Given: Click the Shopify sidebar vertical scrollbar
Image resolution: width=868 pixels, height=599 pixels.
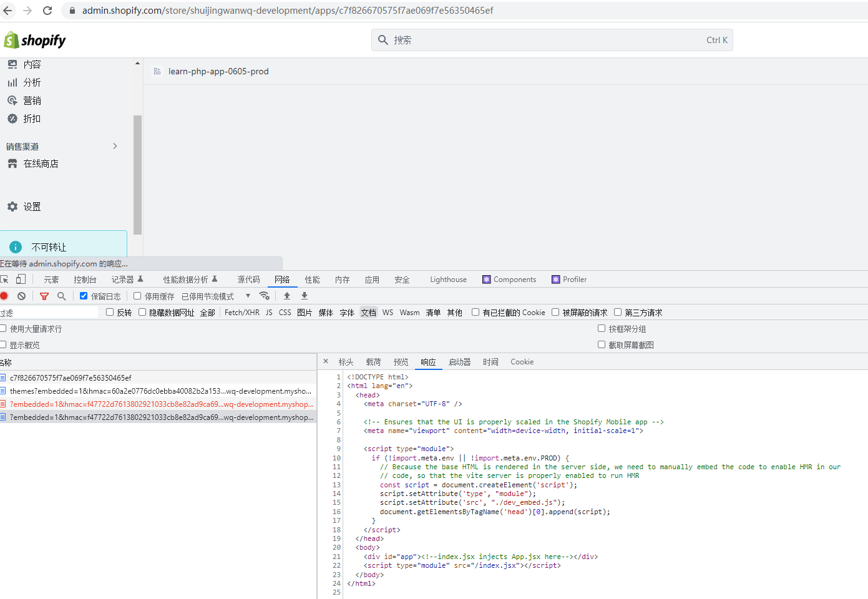Looking at the screenshot, I should [137, 175].
